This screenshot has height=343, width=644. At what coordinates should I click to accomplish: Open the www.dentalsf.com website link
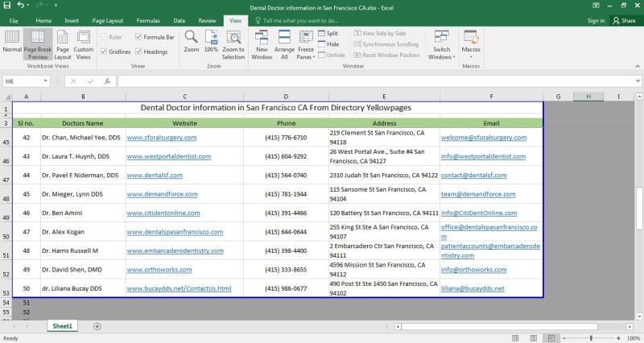pos(155,175)
